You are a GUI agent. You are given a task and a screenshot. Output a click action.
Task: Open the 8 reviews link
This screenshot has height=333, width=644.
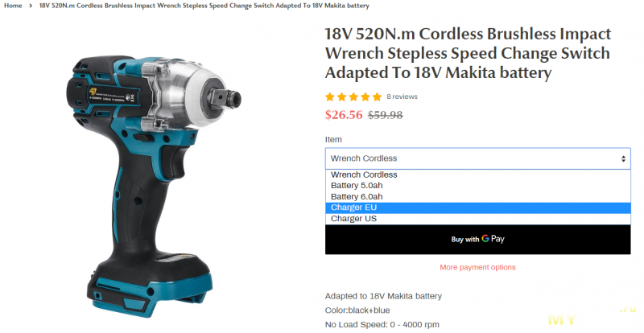pyautogui.click(x=402, y=97)
